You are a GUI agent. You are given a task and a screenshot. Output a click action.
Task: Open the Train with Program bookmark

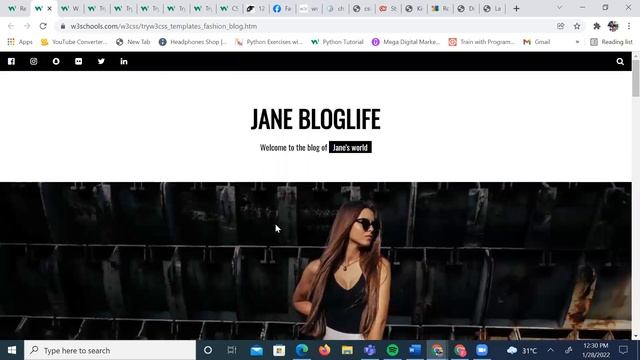click(481, 42)
